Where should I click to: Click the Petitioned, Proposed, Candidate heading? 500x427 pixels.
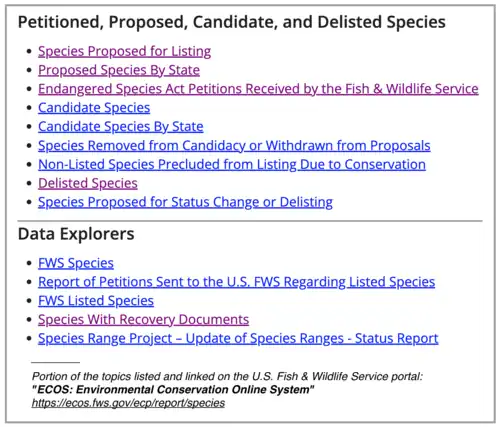(232, 23)
